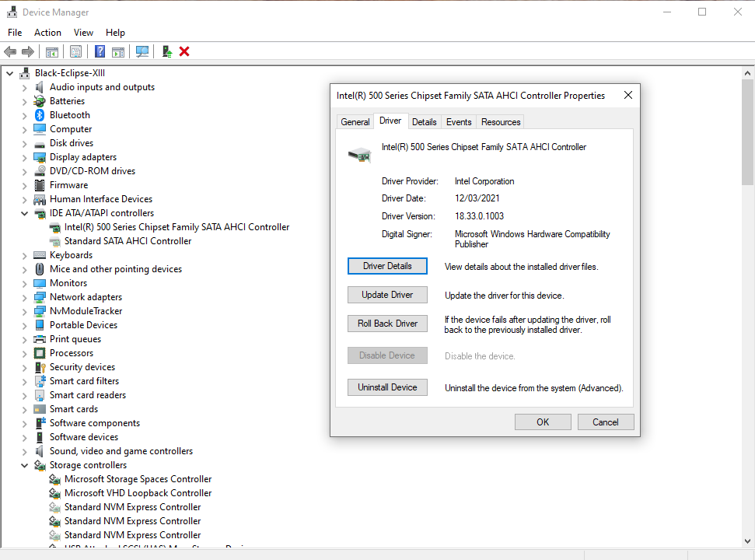Screen dimensions: 755x560
Task: Select Microsoft VHD Loopback Controller
Action: tap(138, 493)
